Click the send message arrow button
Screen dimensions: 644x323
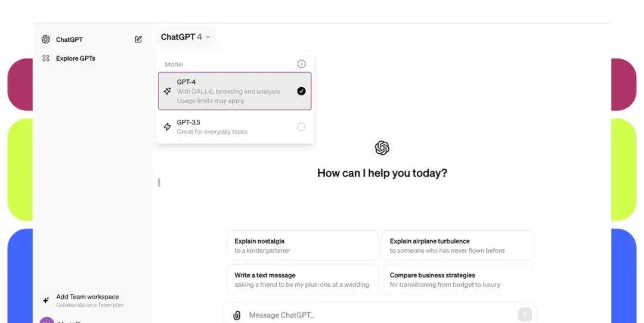[x=525, y=315]
